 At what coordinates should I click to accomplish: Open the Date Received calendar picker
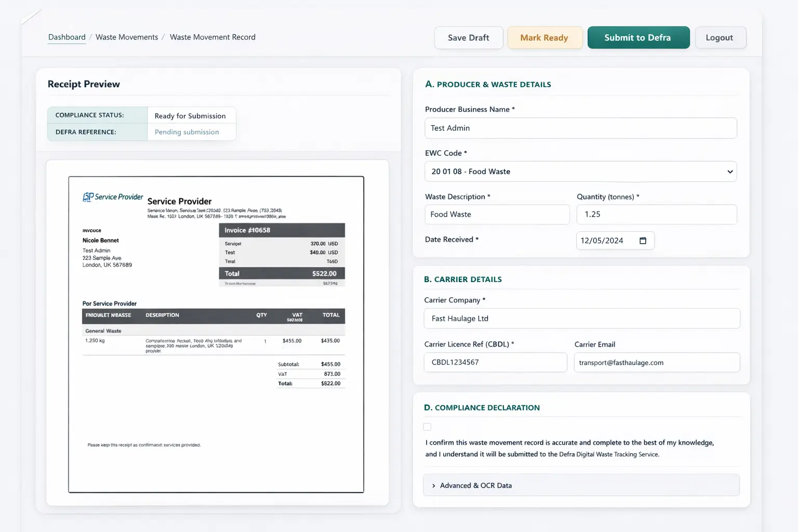point(643,241)
